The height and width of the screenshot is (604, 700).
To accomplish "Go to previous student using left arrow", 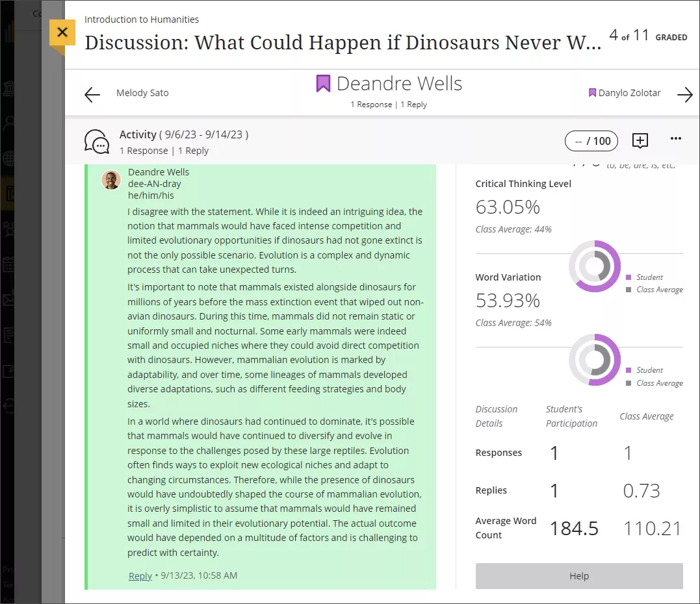I will click(92, 95).
